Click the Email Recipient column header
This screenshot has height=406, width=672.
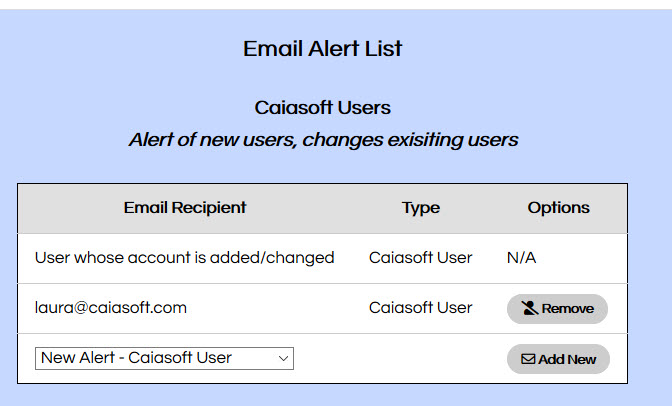coord(185,208)
